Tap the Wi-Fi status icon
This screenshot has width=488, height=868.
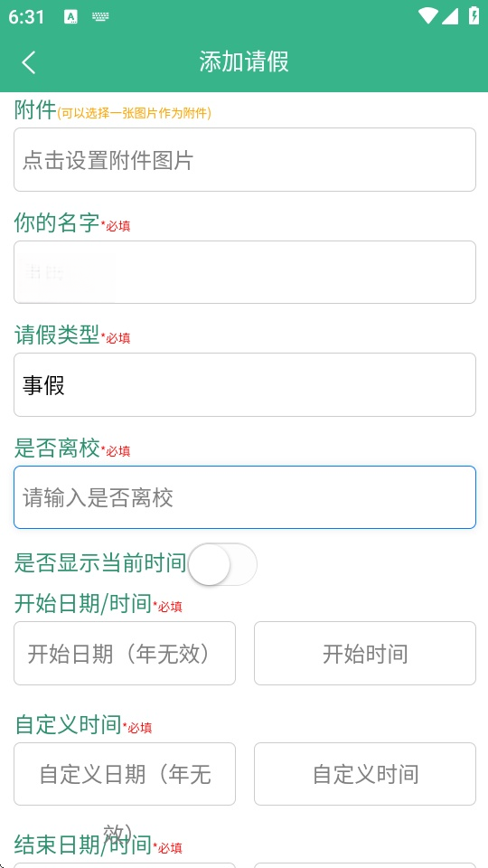coord(427,15)
